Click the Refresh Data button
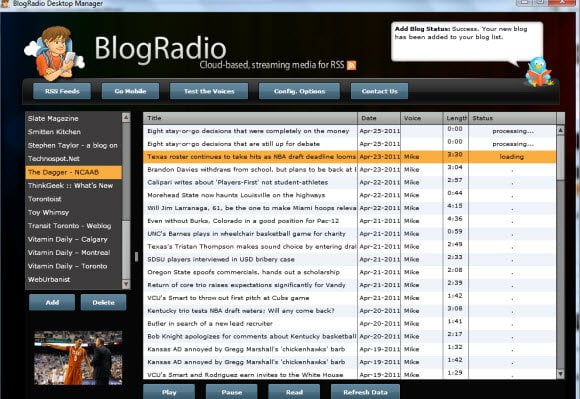Image resolution: width=580 pixels, height=399 pixels. click(x=365, y=392)
